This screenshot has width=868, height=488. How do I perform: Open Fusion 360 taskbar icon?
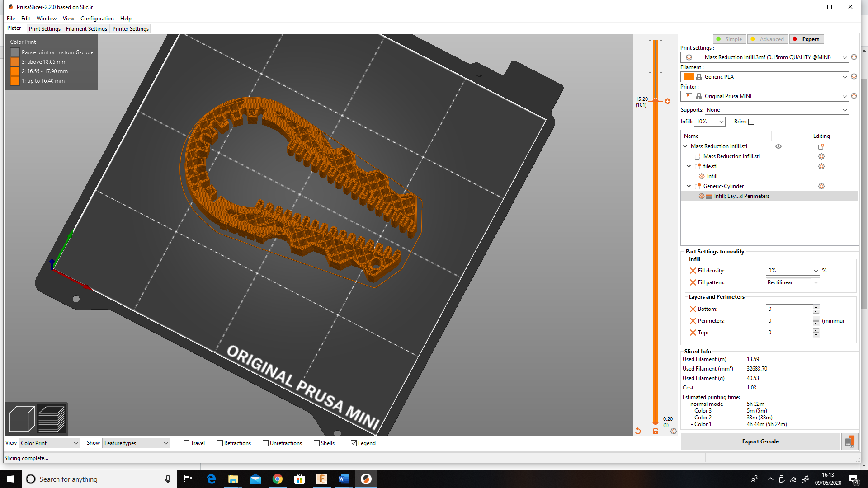click(x=321, y=479)
